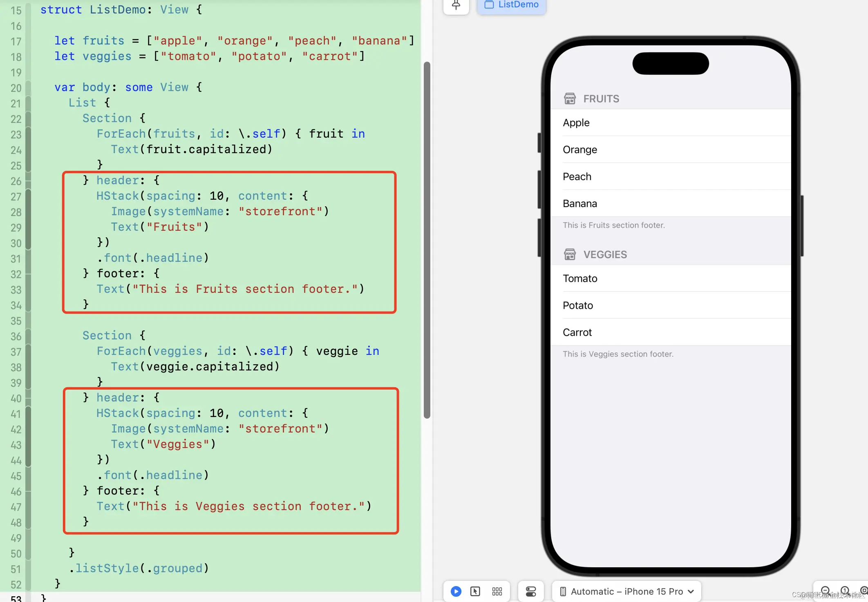Image resolution: width=868 pixels, height=602 pixels.
Task: Click the listStyle modifier on line 51
Action: 107,568
